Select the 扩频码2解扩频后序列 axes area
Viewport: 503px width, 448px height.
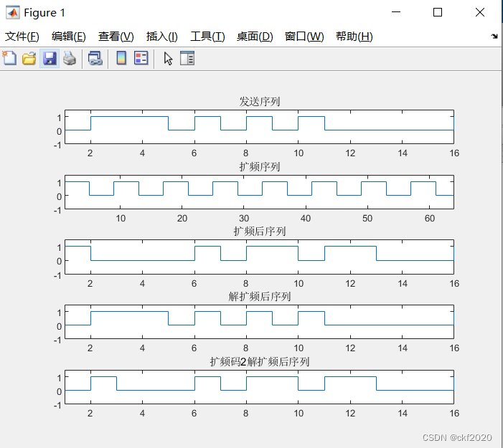tap(259, 387)
